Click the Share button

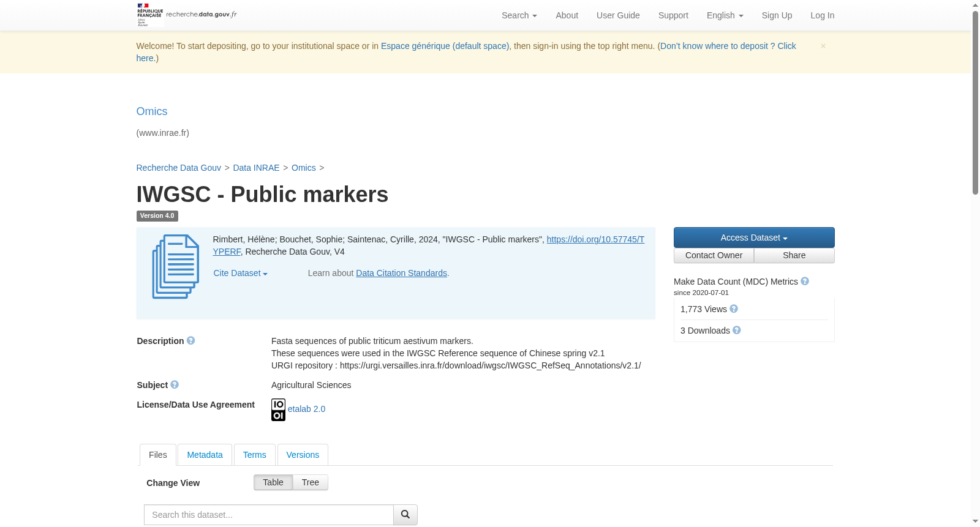click(794, 255)
